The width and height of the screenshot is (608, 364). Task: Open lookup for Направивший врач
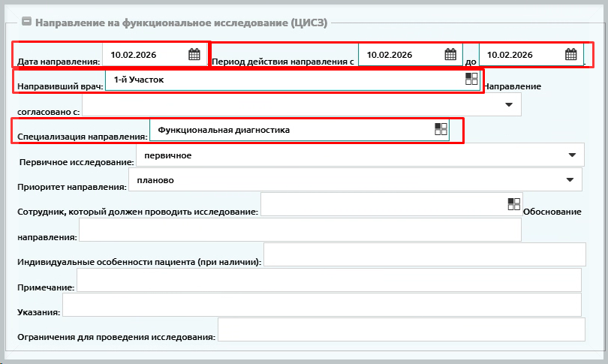[471, 79]
